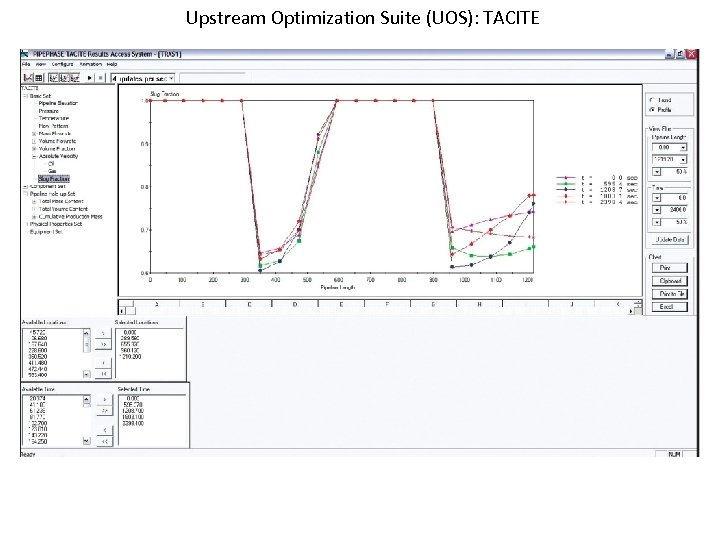This screenshot has width=720, height=540.
Task: Select Equipment Set tree item
Action: 46,232
